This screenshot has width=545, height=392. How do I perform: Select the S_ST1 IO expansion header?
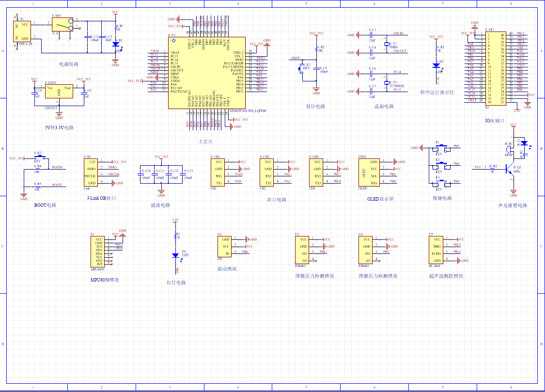click(496, 69)
